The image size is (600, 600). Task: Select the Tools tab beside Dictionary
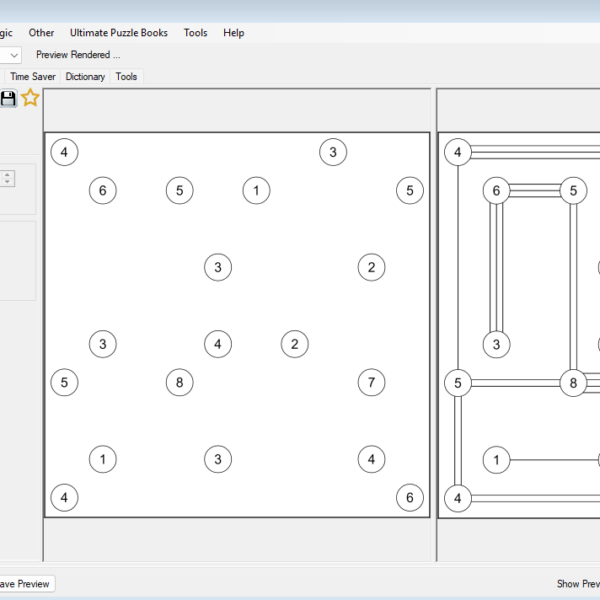[x=126, y=76]
